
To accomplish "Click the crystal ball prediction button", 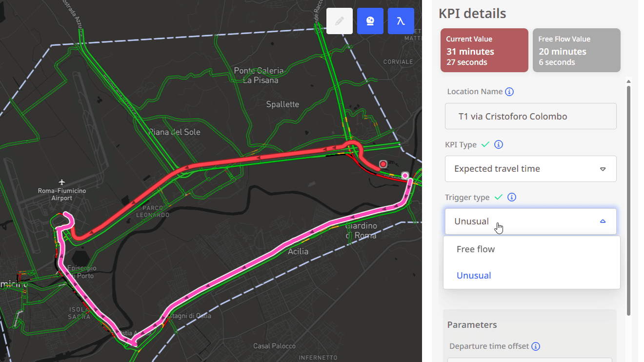I will click(x=370, y=21).
